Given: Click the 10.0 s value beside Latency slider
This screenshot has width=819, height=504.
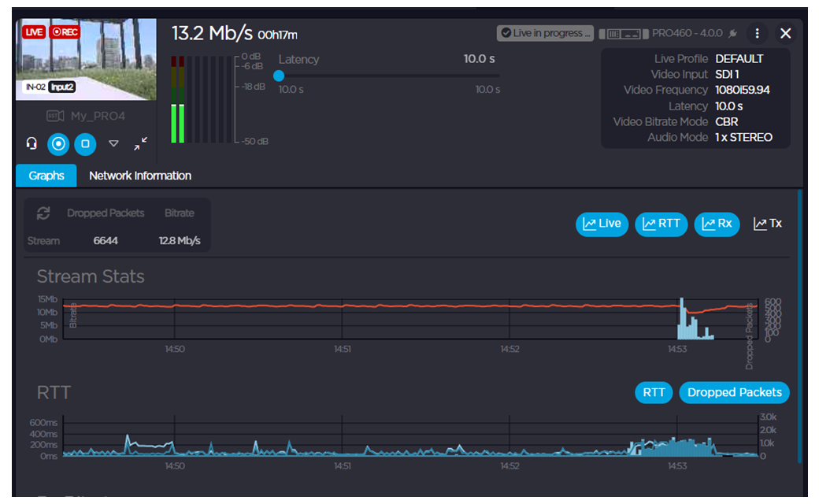Looking at the screenshot, I should (479, 59).
